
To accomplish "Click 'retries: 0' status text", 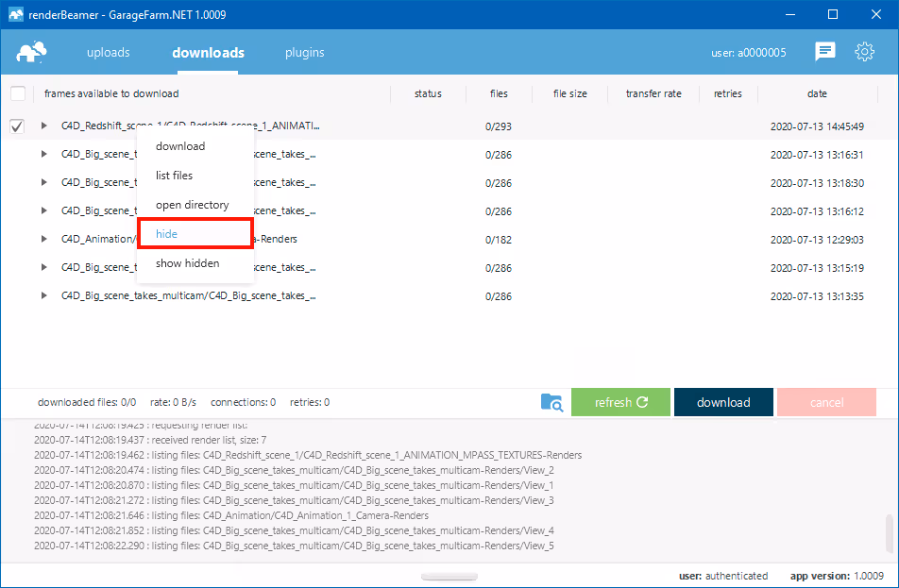I will 310,402.
